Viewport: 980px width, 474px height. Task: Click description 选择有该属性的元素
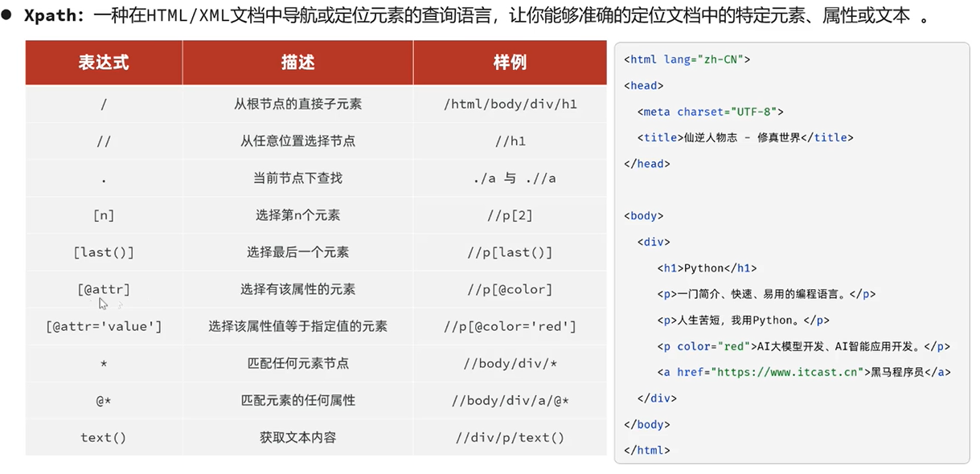(x=297, y=289)
